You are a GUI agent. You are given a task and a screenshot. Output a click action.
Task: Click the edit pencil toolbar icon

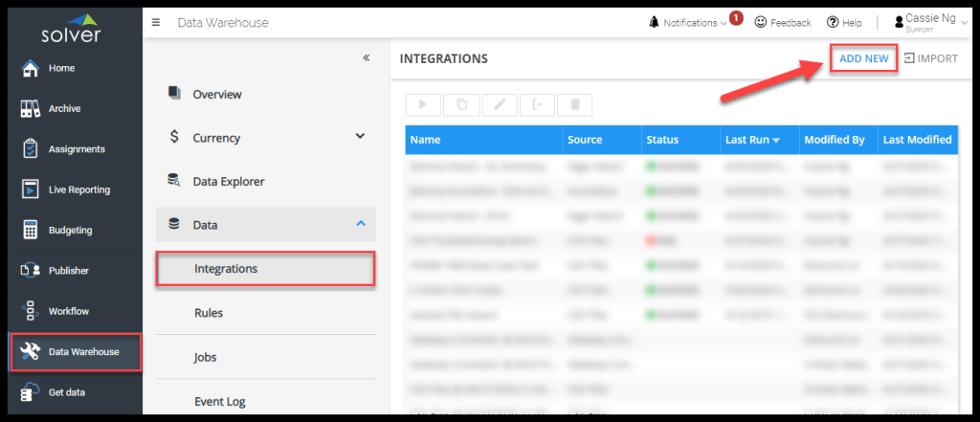500,104
